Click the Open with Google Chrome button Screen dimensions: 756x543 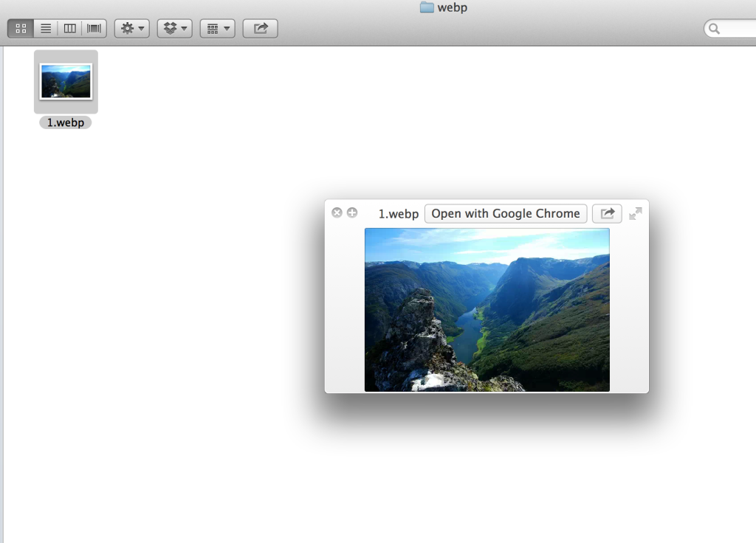[506, 213]
